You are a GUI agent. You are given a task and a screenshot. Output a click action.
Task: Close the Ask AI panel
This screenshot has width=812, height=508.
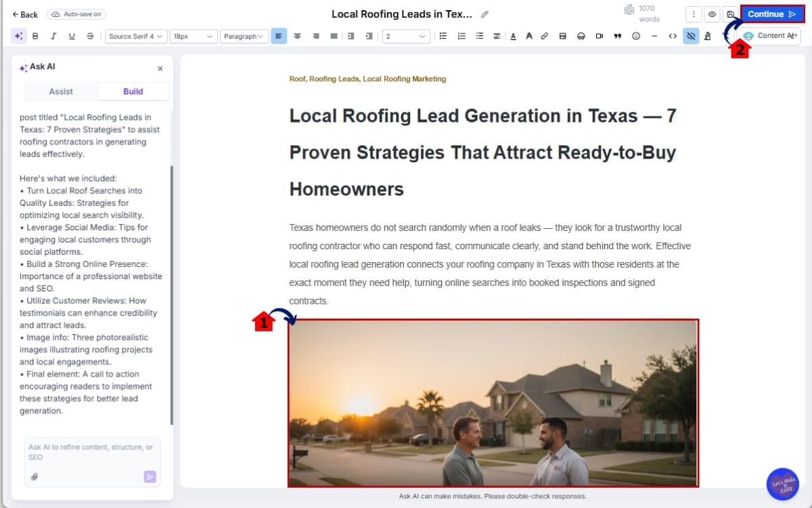click(160, 68)
